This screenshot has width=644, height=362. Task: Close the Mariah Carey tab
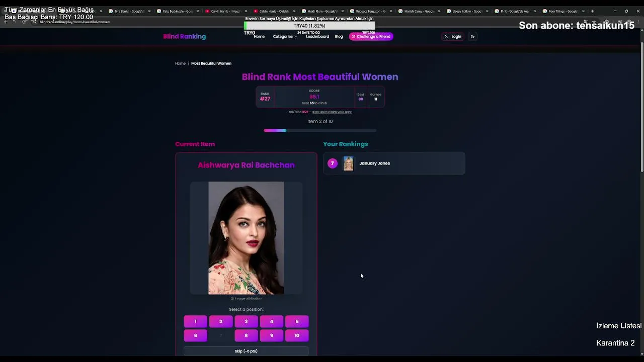pyautogui.click(x=439, y=11)
